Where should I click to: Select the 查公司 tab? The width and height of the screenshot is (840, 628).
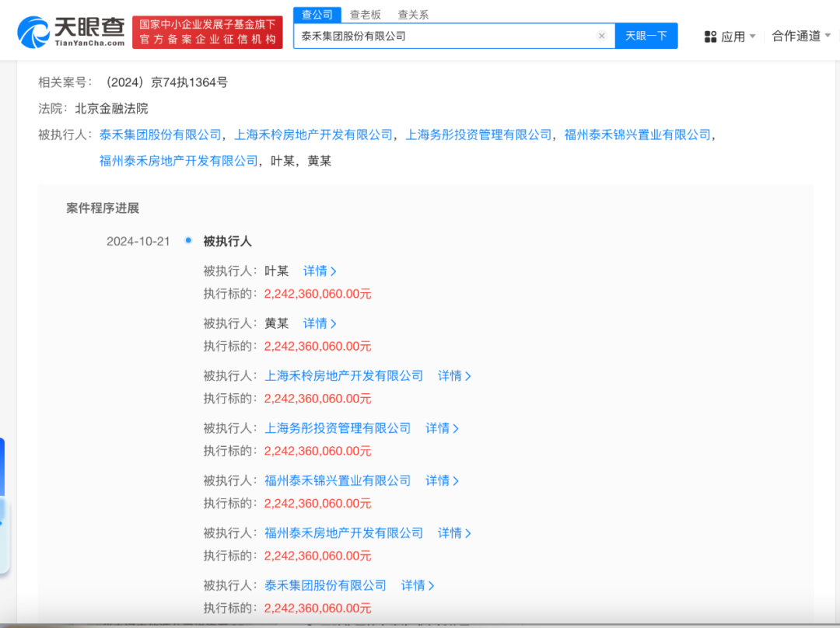click(317, 15)
